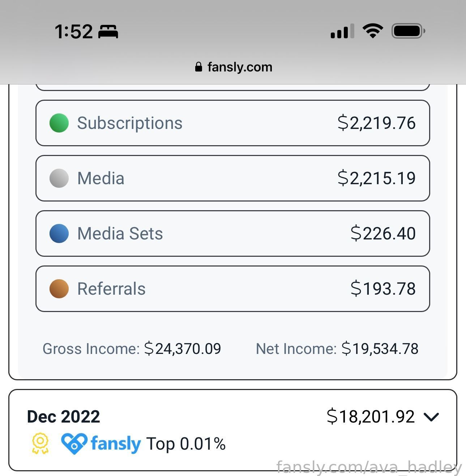Screen dimensions: 466x476
Task: Tap the Net Income amount text
Action: coord(380,349)
